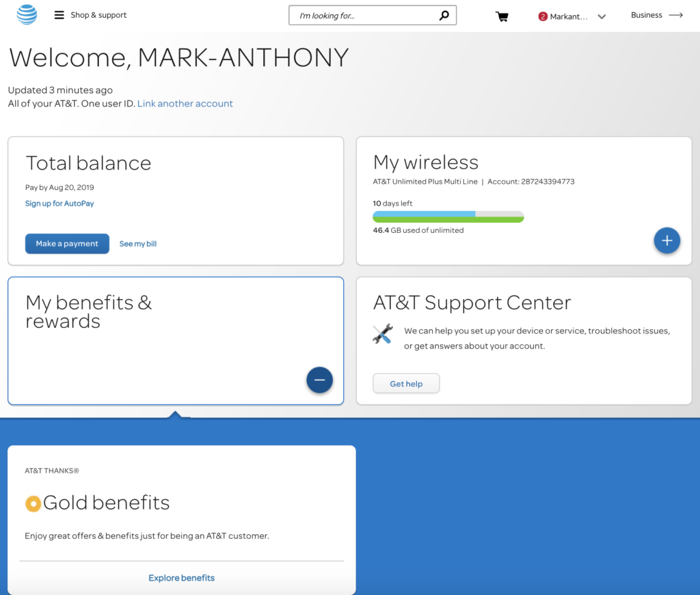
Task: Click the AT&T globe logo
Action: tap(27, 15)
